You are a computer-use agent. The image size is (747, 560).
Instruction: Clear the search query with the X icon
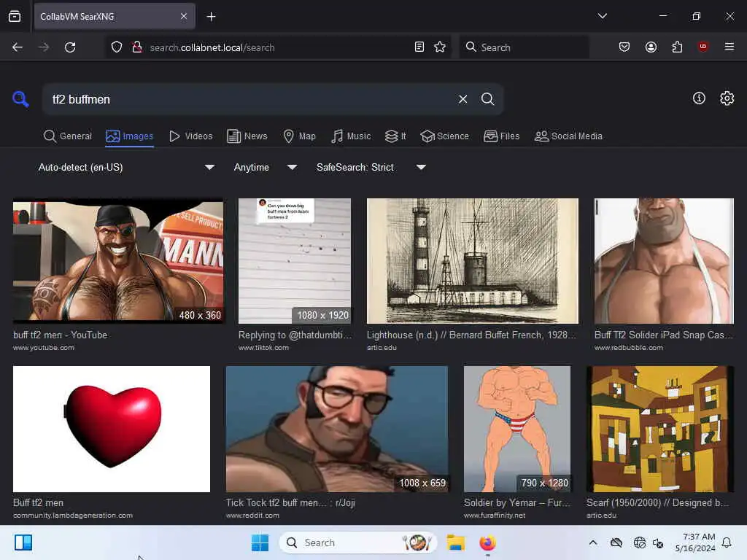462,99
